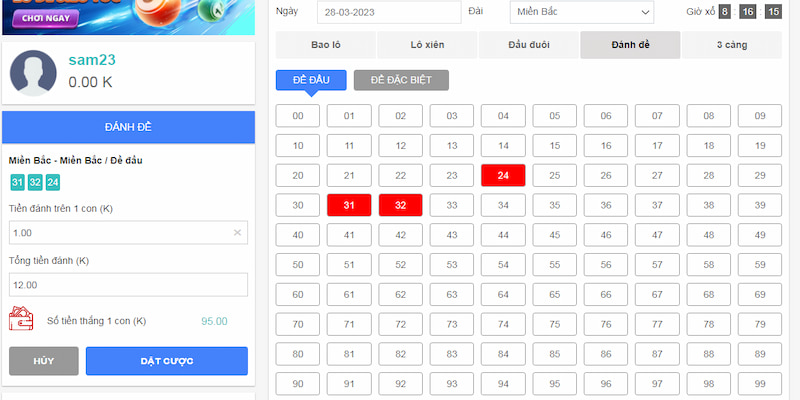Select number 55 in the grid

coord(554,265)
